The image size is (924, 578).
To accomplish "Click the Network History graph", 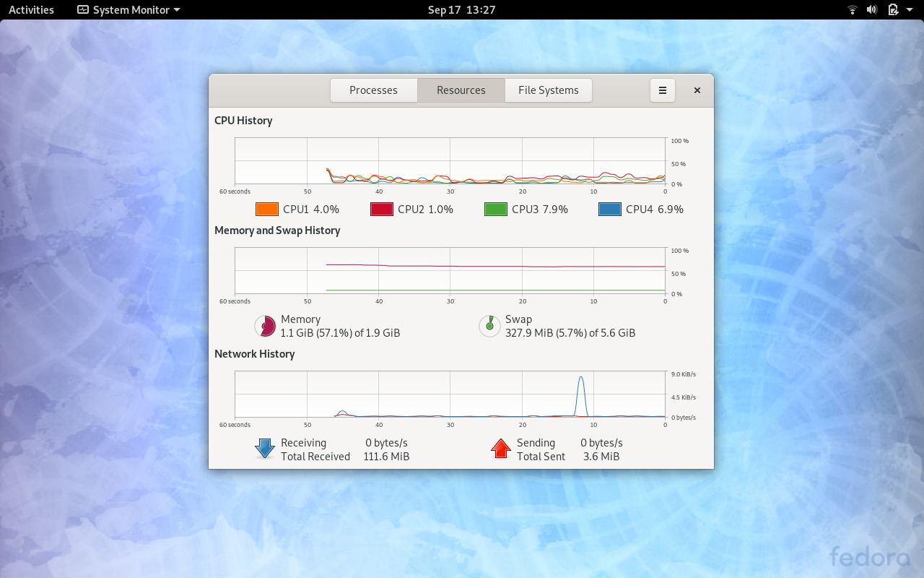I will [450, 394].
